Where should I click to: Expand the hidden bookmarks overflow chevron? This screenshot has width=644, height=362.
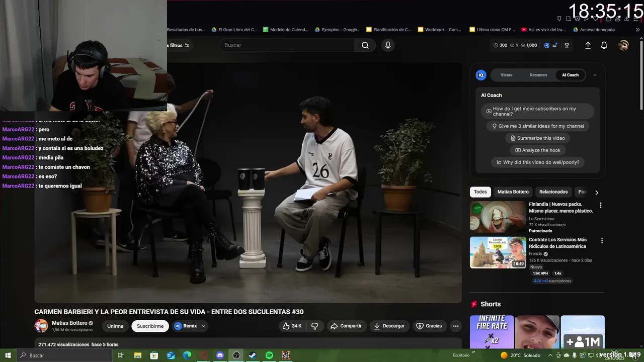637,30
